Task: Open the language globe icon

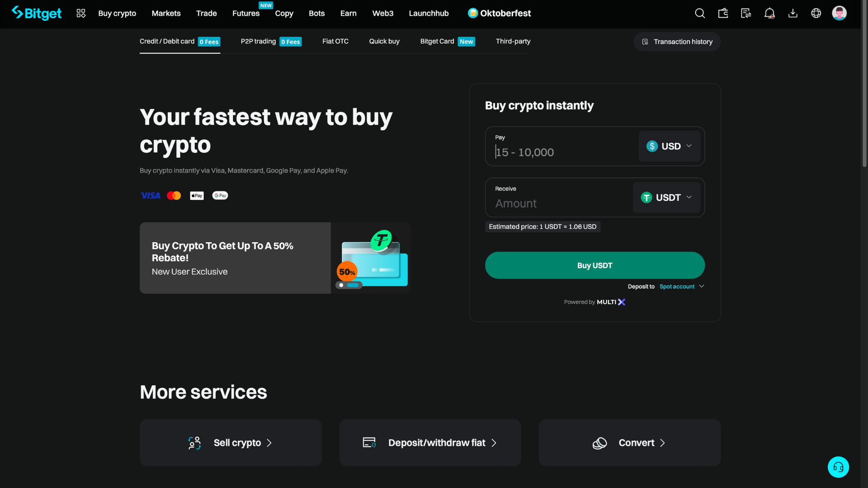Action: point(816,13)
